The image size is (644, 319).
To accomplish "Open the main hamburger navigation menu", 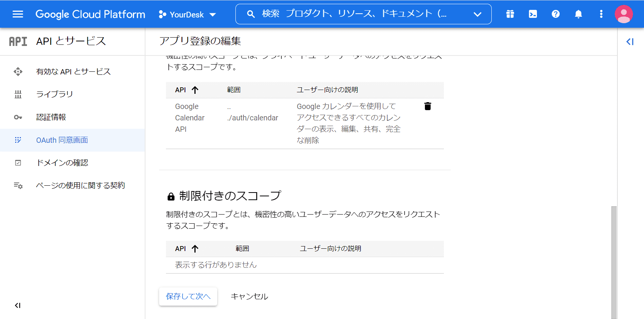I will pos(18,14).
